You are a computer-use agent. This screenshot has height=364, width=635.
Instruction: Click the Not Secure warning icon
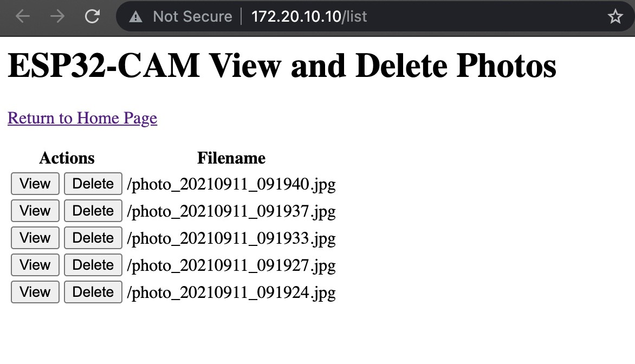(135, 17)
